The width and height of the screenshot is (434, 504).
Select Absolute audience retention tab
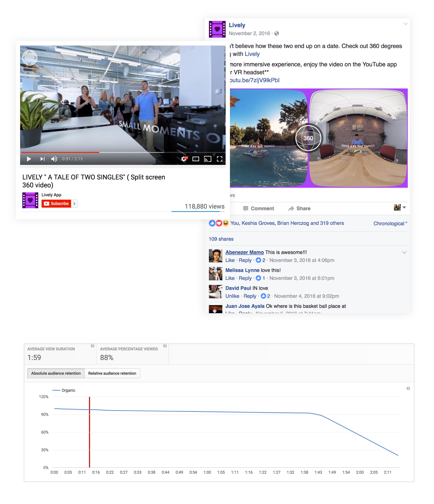tap(56, 373)
